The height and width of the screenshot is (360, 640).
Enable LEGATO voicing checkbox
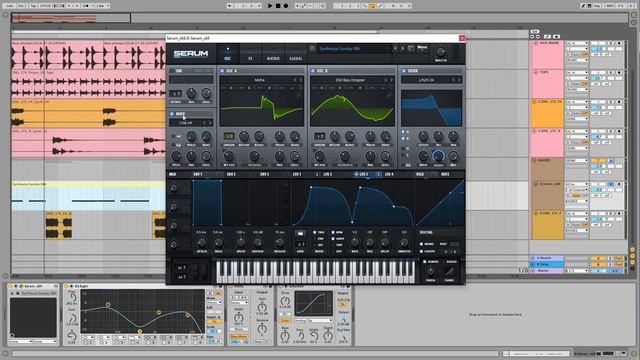(x=421, y=251)
